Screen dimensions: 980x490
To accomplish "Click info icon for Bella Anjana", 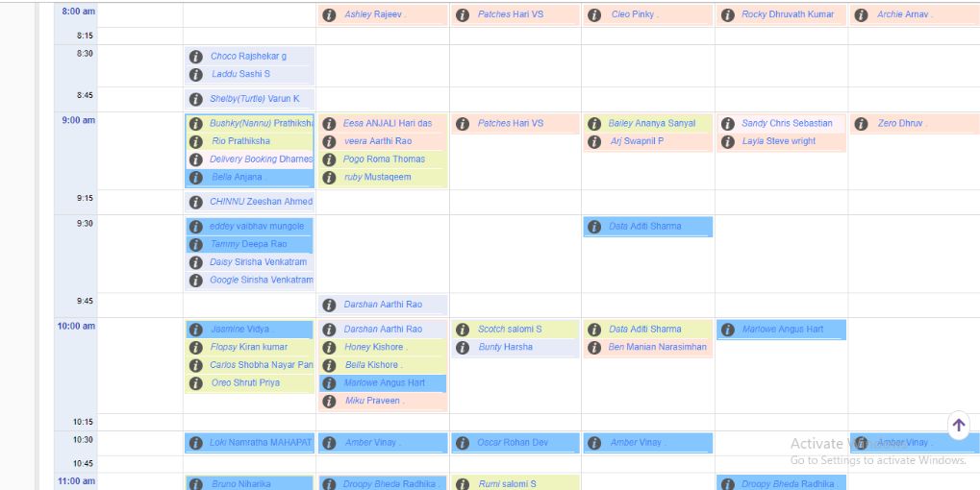I will [195, 178].
